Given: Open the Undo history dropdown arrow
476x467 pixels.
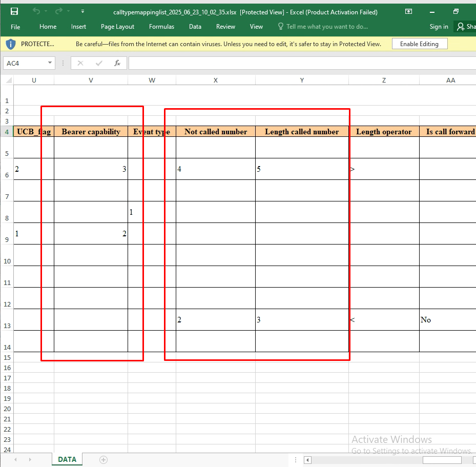Looking at the screenshot, I should (x=46, y=11).
